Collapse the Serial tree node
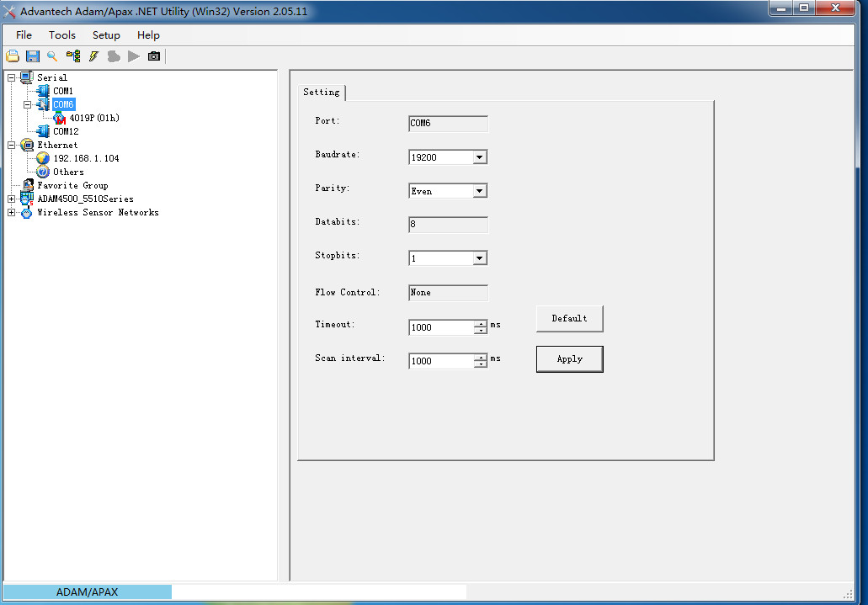Screen dimensions: 868x605 [11, 77]
